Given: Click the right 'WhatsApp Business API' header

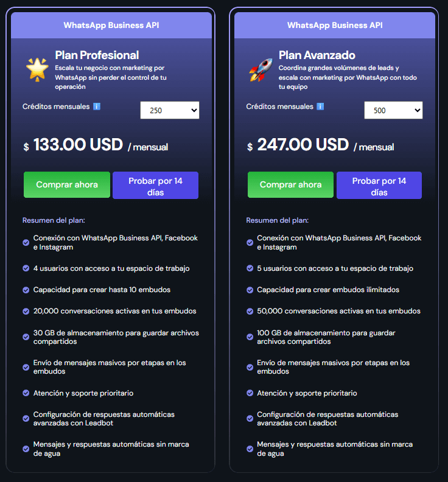Looking at the screenshot, I should click(x=335, y=25).
